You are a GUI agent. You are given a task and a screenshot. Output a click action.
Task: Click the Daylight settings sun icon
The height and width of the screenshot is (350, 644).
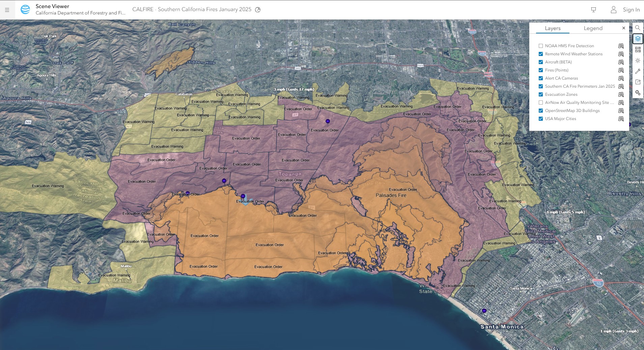[638, 60]
